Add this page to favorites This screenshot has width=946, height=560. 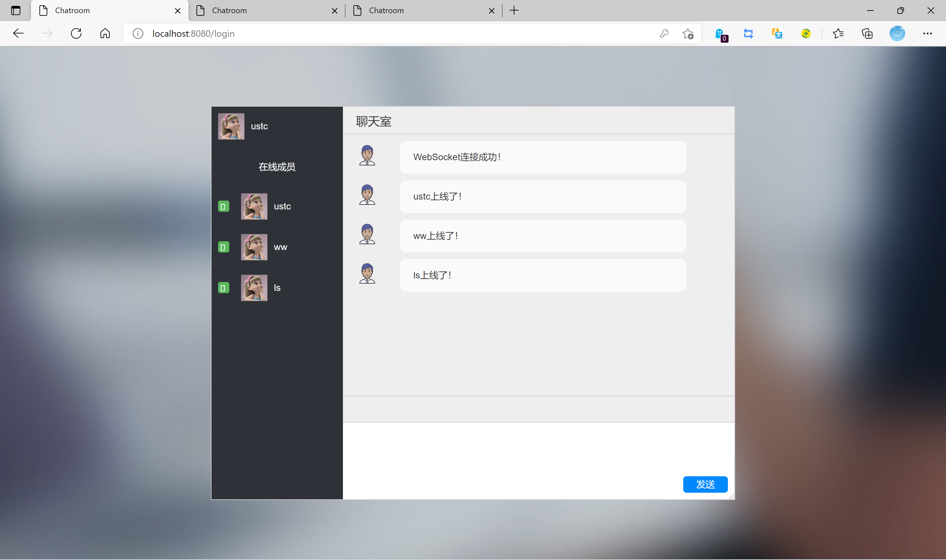click(x=688, y=33)
